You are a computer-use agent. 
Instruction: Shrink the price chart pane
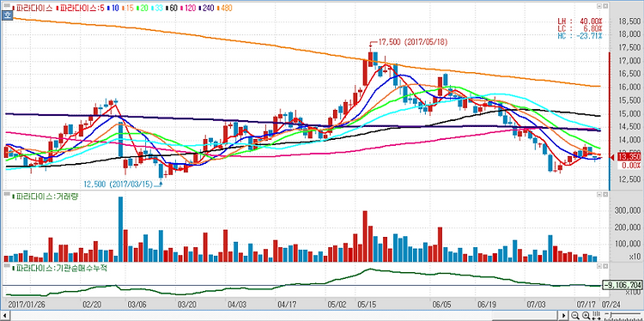click(x=599, y=6)
